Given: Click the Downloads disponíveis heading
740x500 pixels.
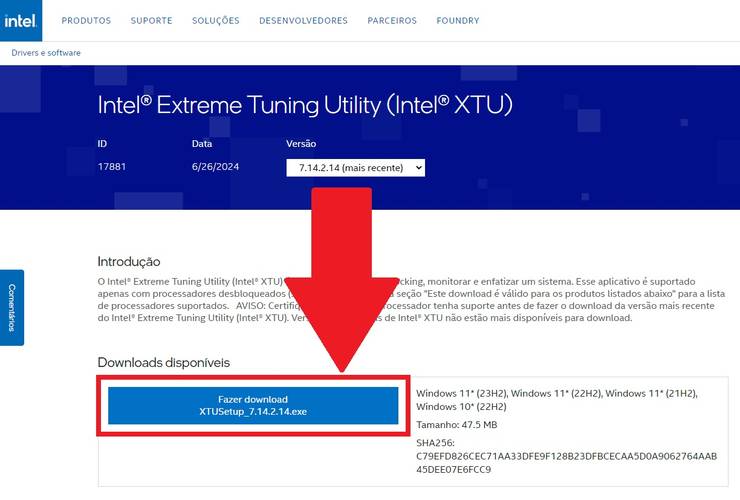Looking at the screenshot, I should pyautogui.click(x=164, y=363).
